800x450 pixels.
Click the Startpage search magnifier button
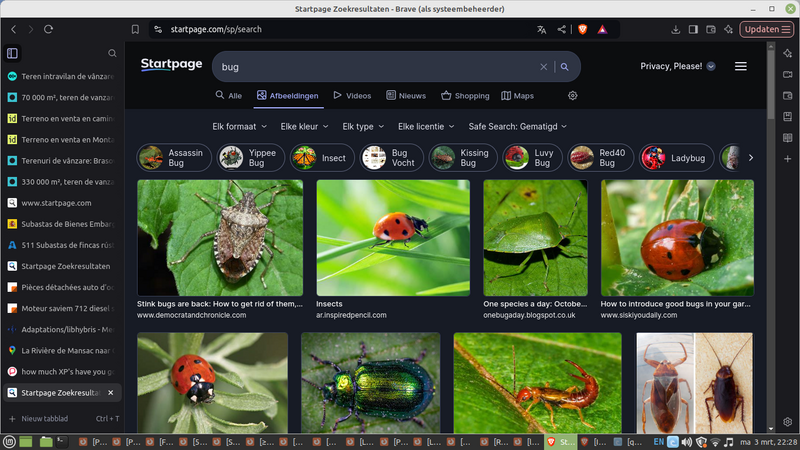[565, 67]
